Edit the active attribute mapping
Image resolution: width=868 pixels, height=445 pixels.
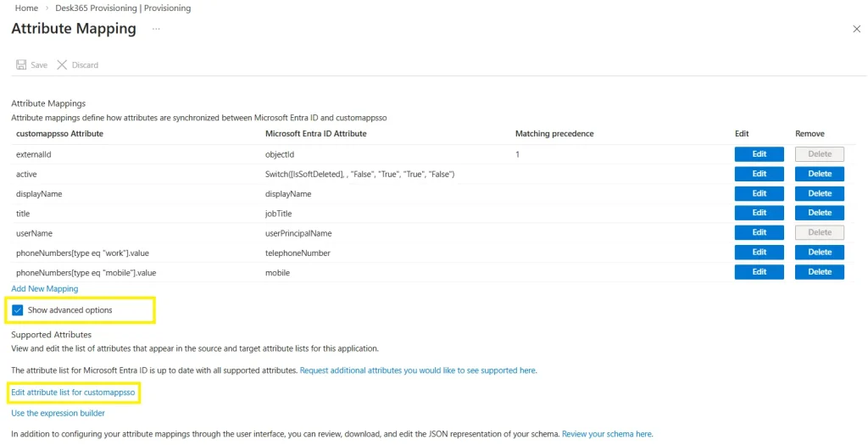[759, 174]
